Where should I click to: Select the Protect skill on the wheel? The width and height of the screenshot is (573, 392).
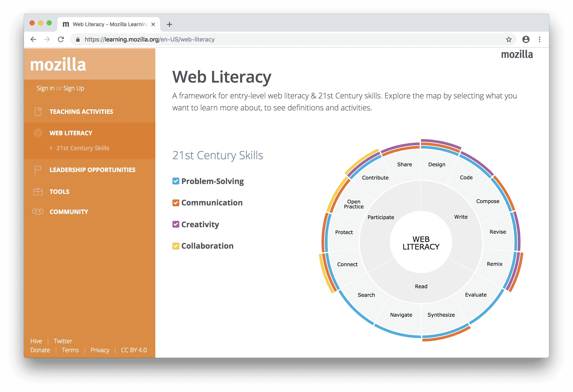pyautogui.click(x=344, y=233)
